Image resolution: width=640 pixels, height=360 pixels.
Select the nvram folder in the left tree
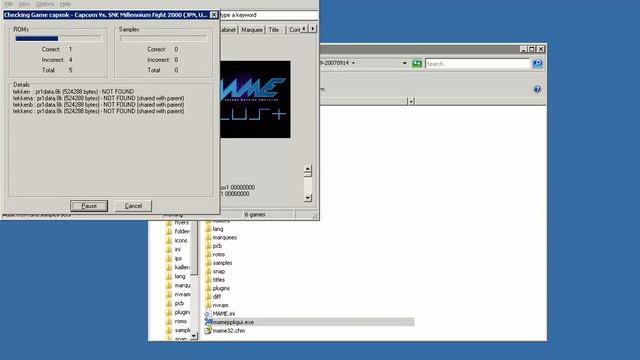click(182, 295)
